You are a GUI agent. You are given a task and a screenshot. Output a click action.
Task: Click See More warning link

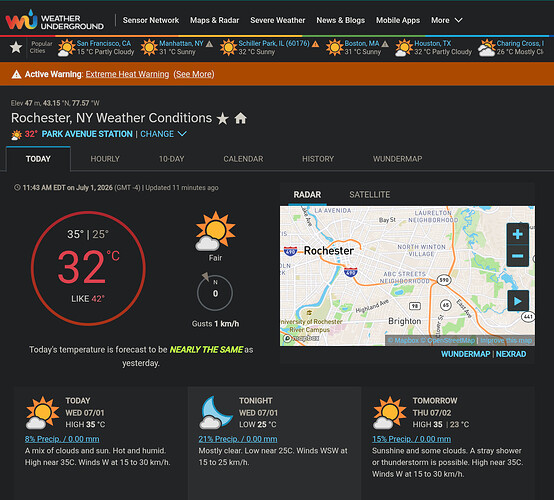tap(194, 74)
